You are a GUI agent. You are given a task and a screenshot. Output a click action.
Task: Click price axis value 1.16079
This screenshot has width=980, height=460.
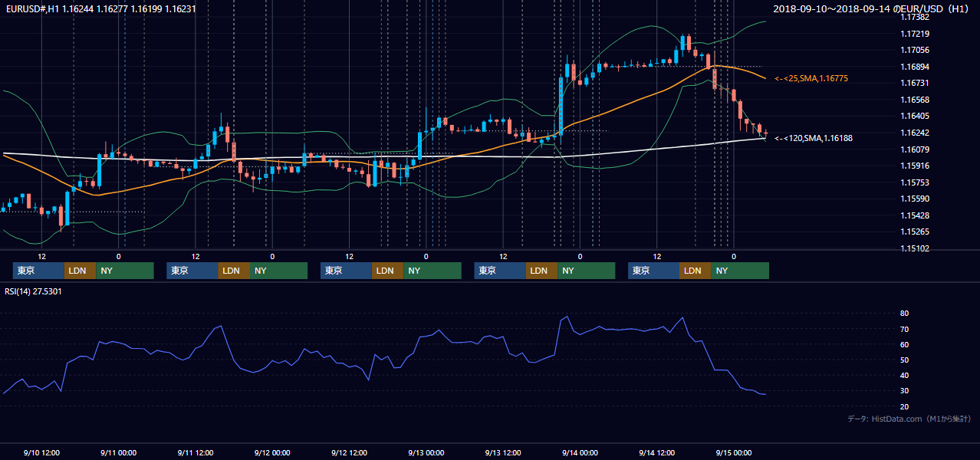(915, 149)
